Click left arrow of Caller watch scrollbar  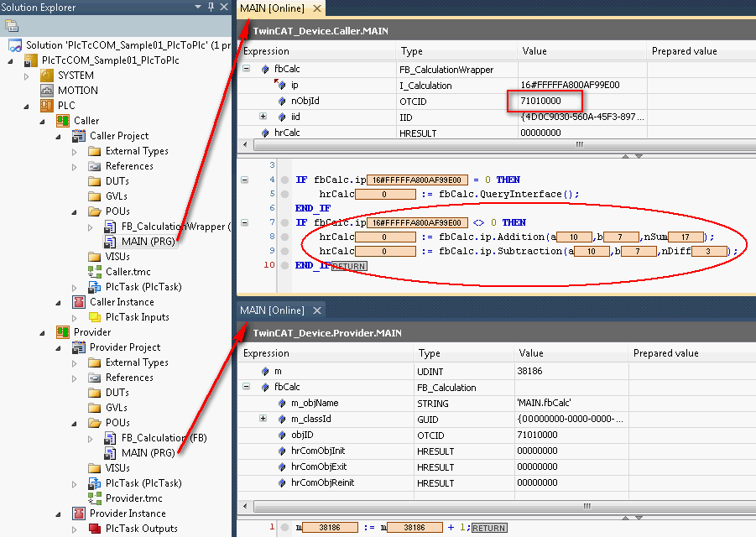(245, 144)
